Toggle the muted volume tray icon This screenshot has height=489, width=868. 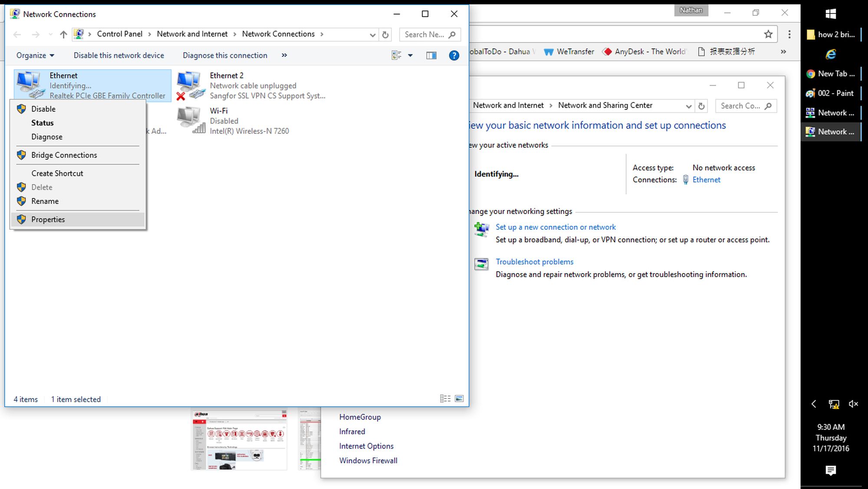pyautogui.click(x=853, y=404)
